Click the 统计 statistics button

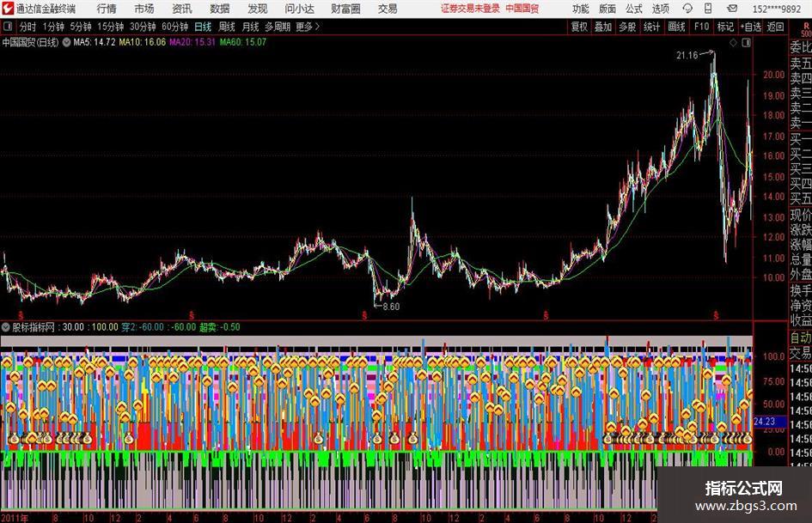tap(651, 27)
